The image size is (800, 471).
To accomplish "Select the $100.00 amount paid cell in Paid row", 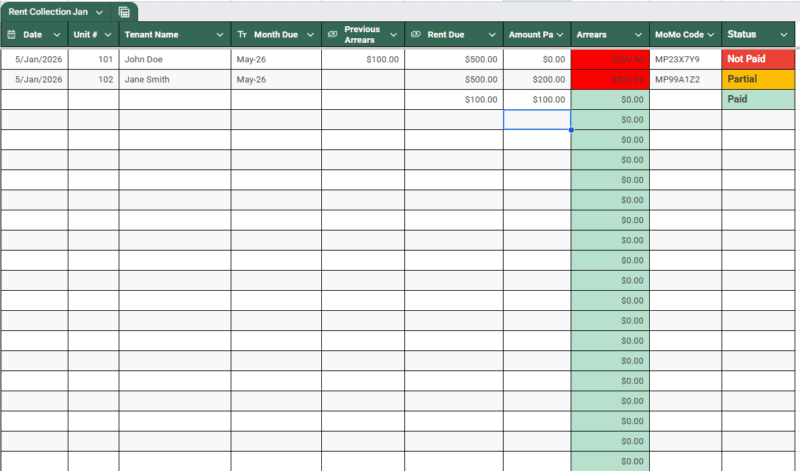I will click(537, 100).
